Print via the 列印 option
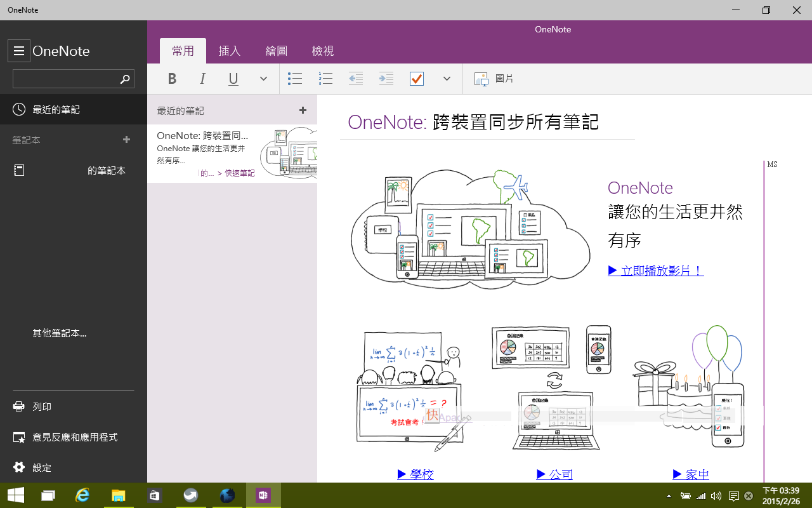 click(74, 406)
